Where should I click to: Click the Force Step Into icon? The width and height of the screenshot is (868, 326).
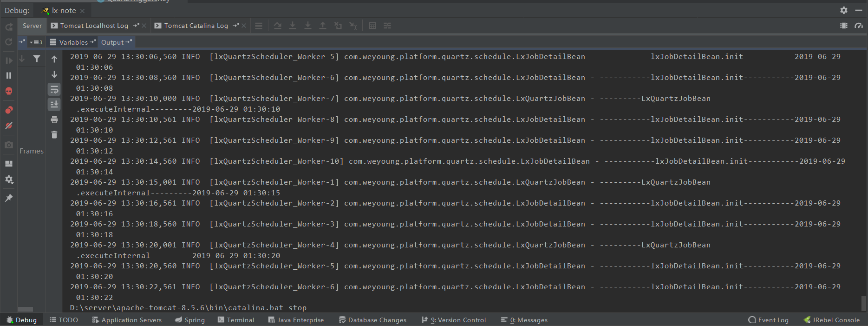(x=308, y=26)
